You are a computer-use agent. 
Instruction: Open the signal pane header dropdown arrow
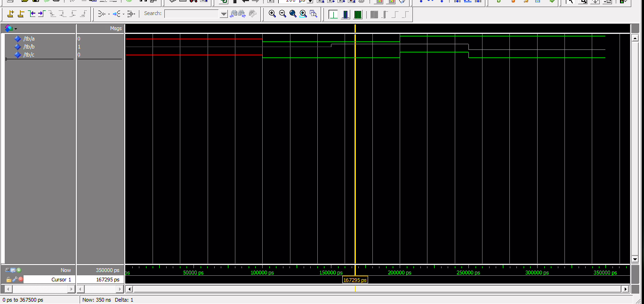point(16,29)
